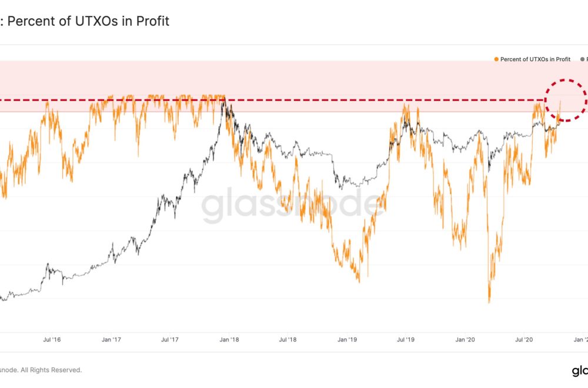Select the Jan '17 axis label
This screenshot has height=388, width=588.
[x=111, y=340]
